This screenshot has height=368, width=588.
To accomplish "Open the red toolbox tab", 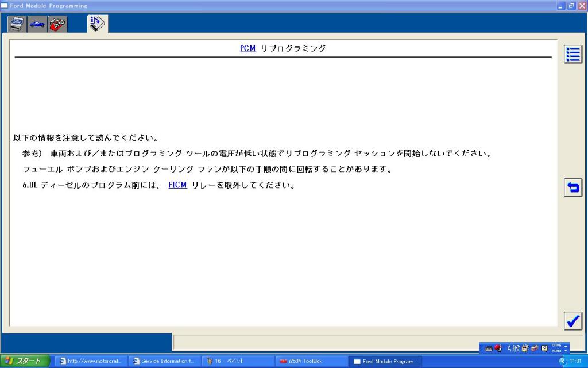I will click(x=57, y=24).
